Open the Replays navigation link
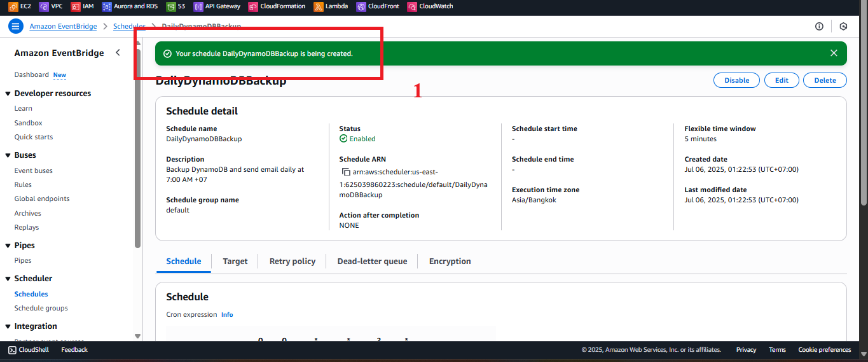The image size is (868, 362). click(27, 227)
